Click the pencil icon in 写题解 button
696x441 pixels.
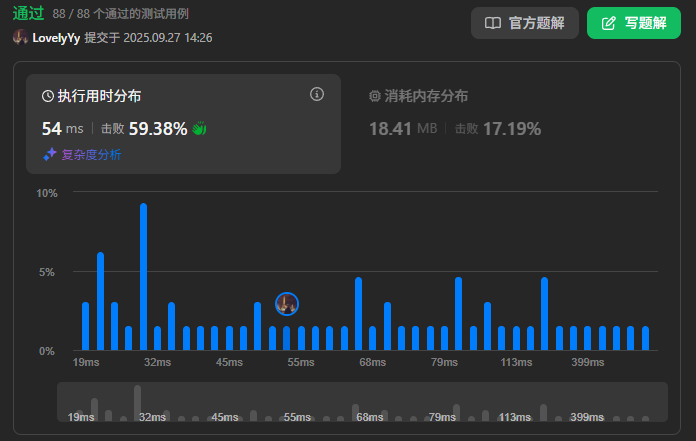609,23
